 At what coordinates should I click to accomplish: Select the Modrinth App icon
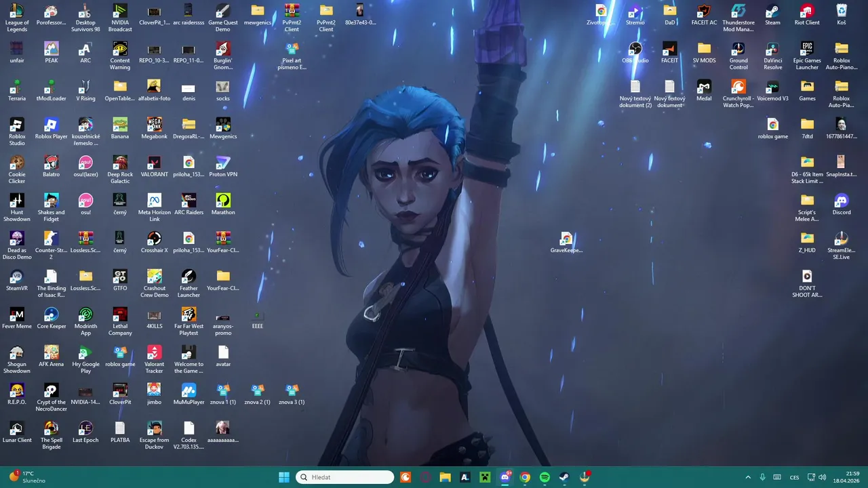pos(85,321)
